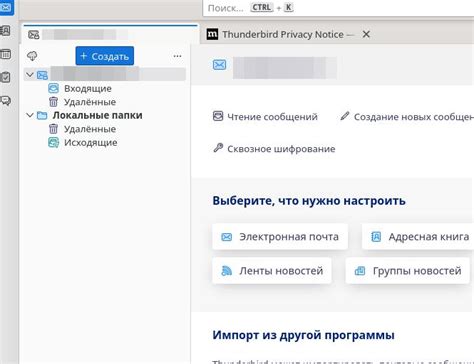
Task: Open the Address Book space icon
Action: click(6, 31)
